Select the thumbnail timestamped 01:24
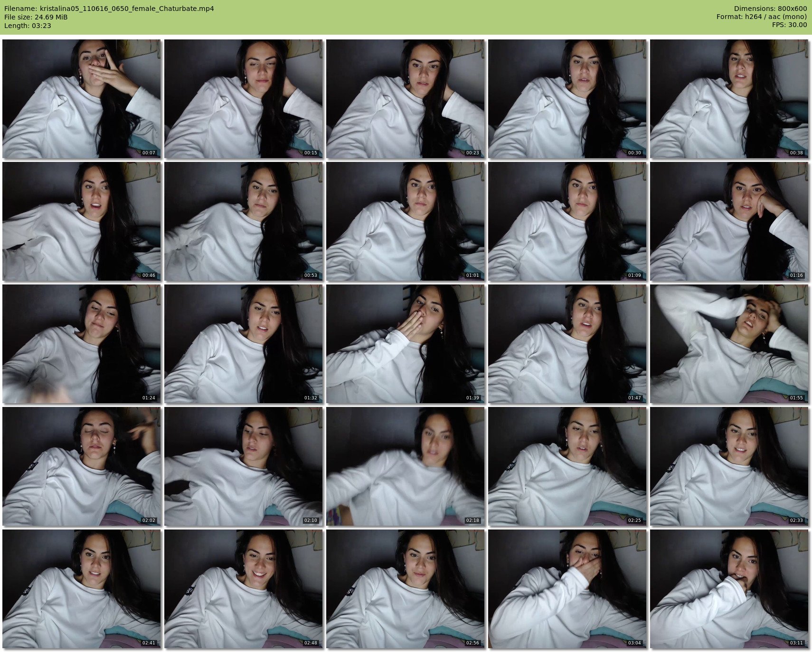This screenshot has width=812, height=652. [x=82, y=344]
